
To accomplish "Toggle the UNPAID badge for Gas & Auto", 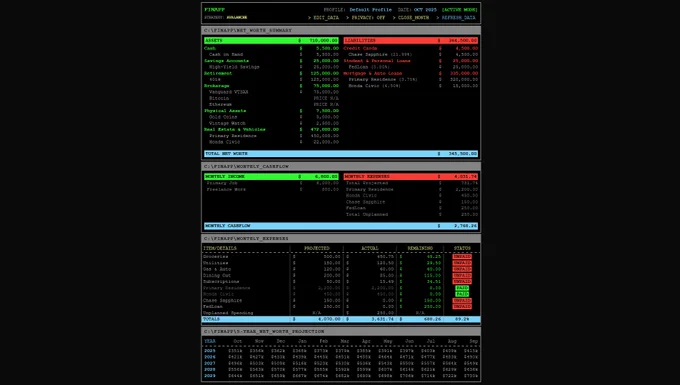I will 462,269.
